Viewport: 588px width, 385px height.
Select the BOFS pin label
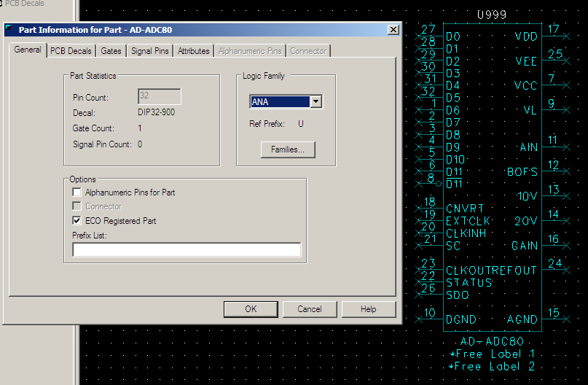[x=522, y=172]
